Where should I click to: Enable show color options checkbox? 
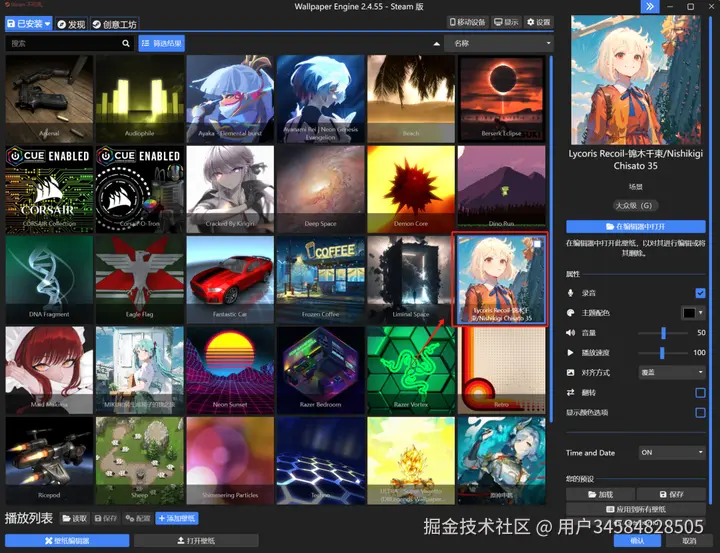coord(700,412)
